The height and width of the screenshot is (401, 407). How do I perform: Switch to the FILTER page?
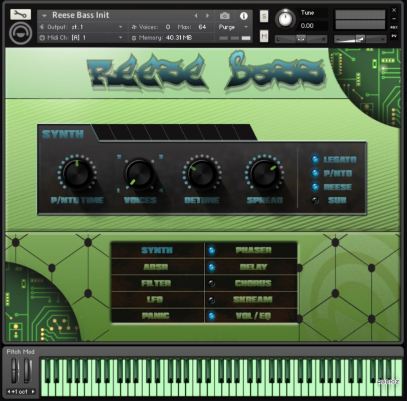point(157,283)
